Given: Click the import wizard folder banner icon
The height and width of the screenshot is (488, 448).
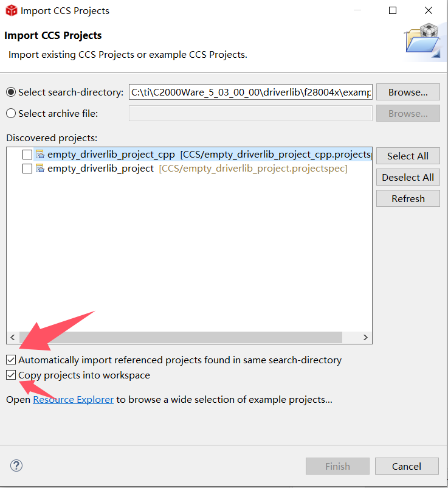Looking at the screenshot, I should click(x=423, y=41).
